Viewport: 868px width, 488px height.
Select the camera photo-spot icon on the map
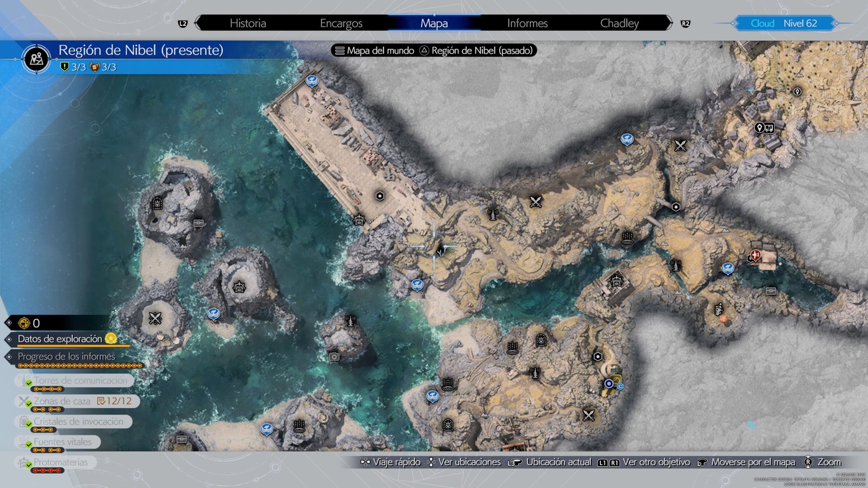[x=334, y=357]
